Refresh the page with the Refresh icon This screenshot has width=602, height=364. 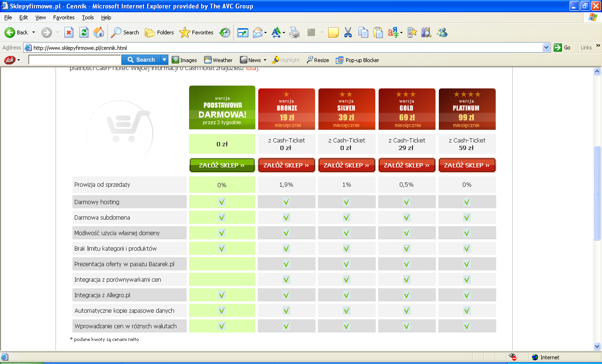point(84,32)
